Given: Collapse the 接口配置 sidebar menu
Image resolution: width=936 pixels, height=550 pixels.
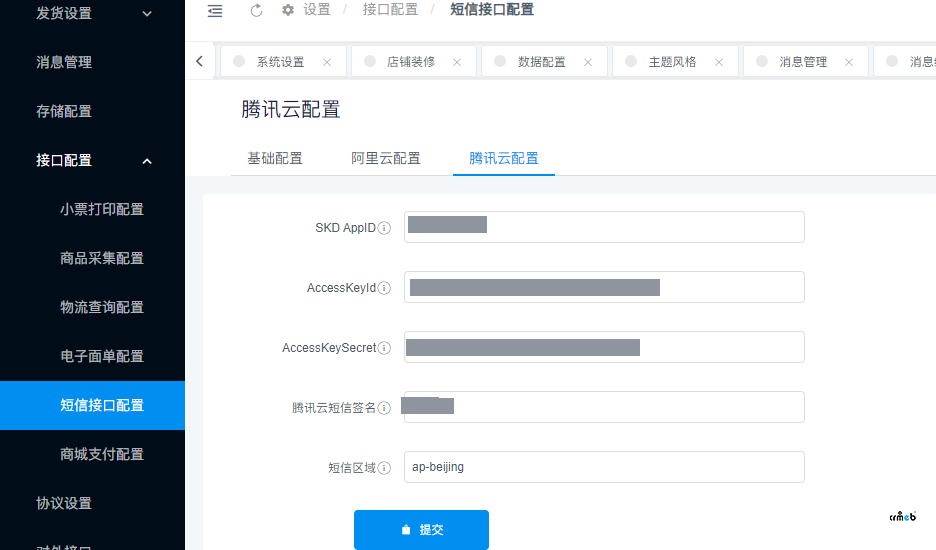Looking at the screenshot, I should (93, 161).
